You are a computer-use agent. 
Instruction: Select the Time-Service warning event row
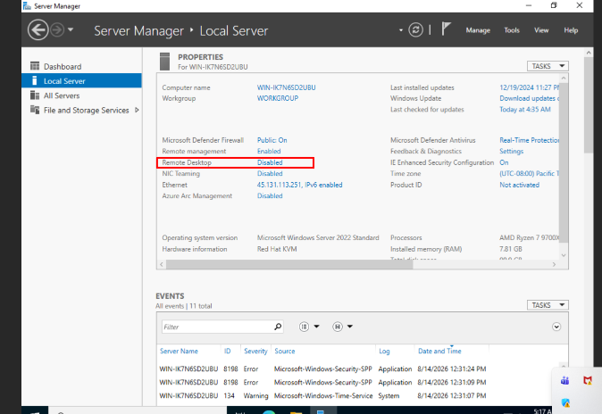coord(322,396)
